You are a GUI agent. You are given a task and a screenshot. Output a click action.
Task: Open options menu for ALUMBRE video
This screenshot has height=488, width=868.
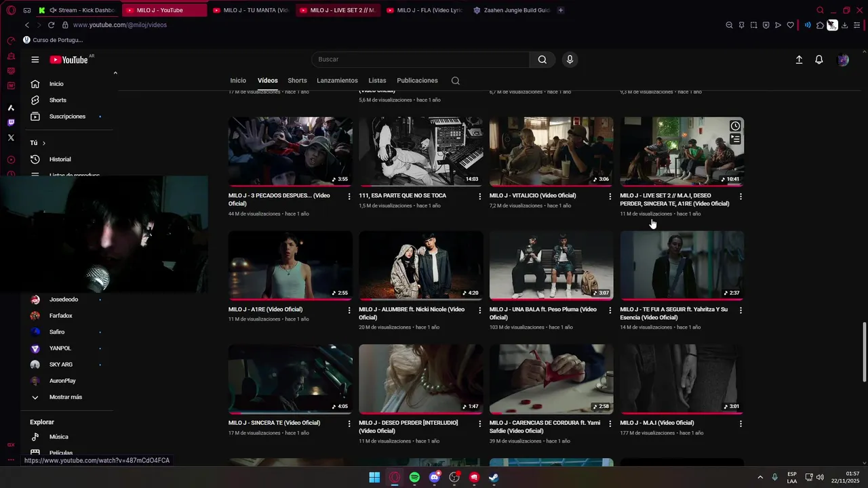click(x=480, y=310)
